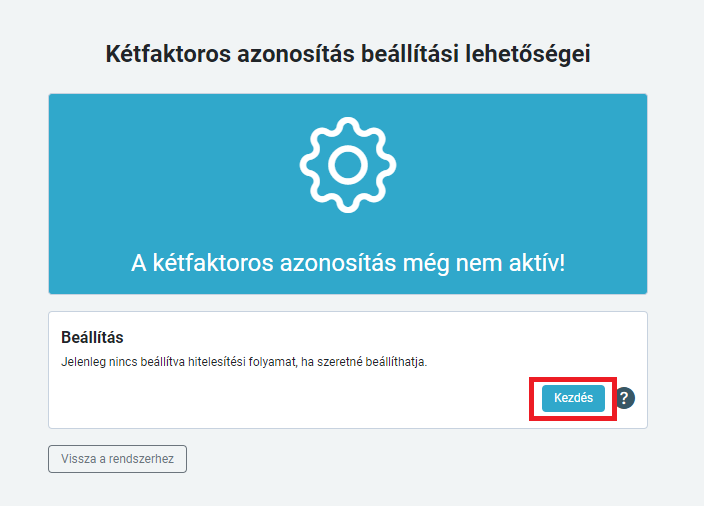This screenshot has height=506, width=704.
Task: Open help via the question mark icon
Action: point(625,398)
